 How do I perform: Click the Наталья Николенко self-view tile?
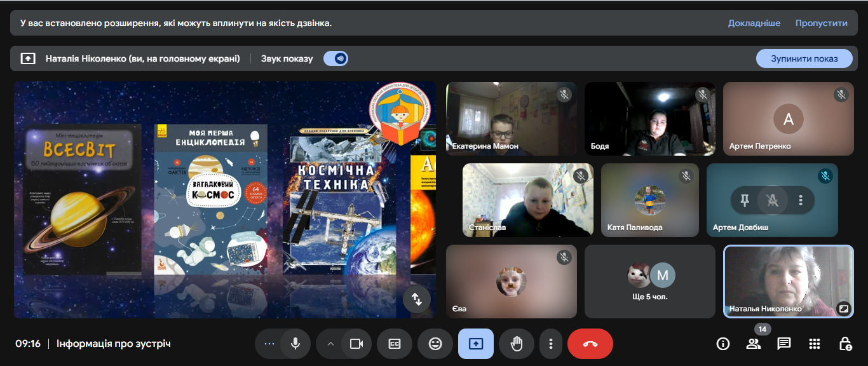[x=789, y=281]
